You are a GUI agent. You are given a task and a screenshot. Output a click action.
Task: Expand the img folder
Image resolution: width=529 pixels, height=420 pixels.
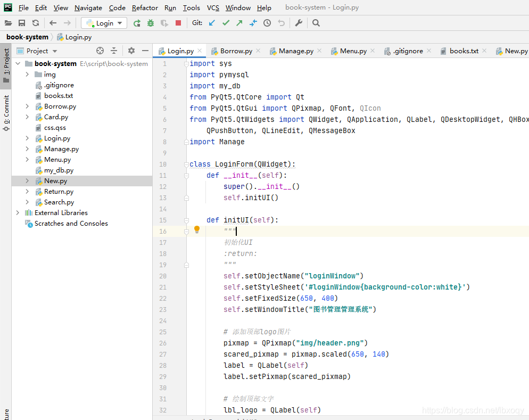27,74
